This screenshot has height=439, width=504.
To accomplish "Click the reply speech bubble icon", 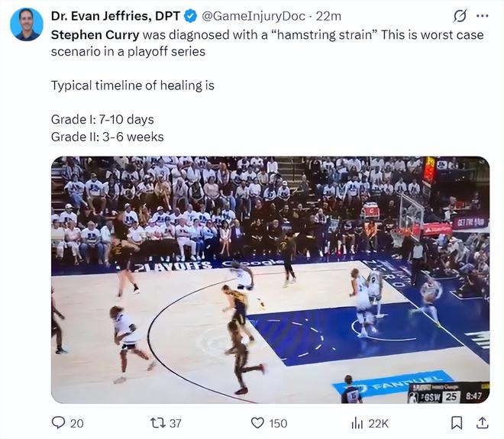I will [58, 422].
